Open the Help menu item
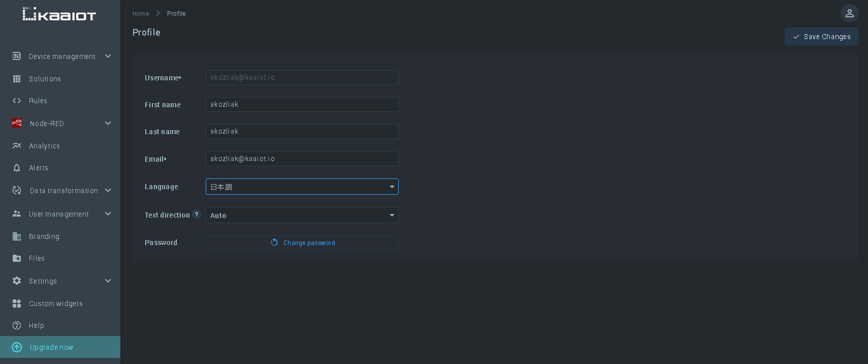The height and width of the screenshot is (364, 868). 37,325
